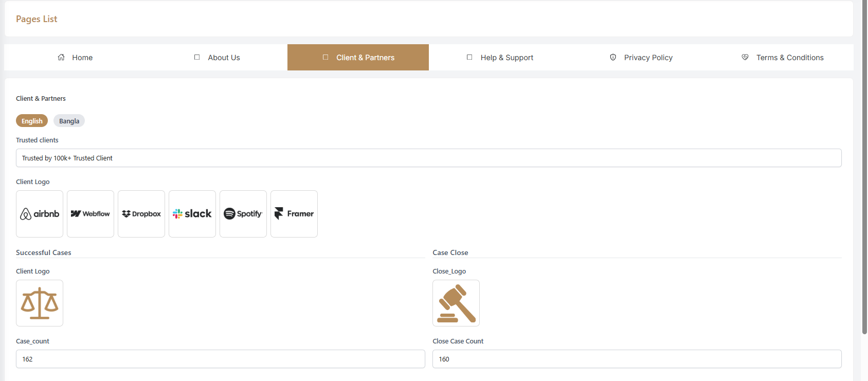Image resolution: width=868 pixels, height=381 pixels.
Task: Select the gavel Close_Logo image
Action: 456,303
